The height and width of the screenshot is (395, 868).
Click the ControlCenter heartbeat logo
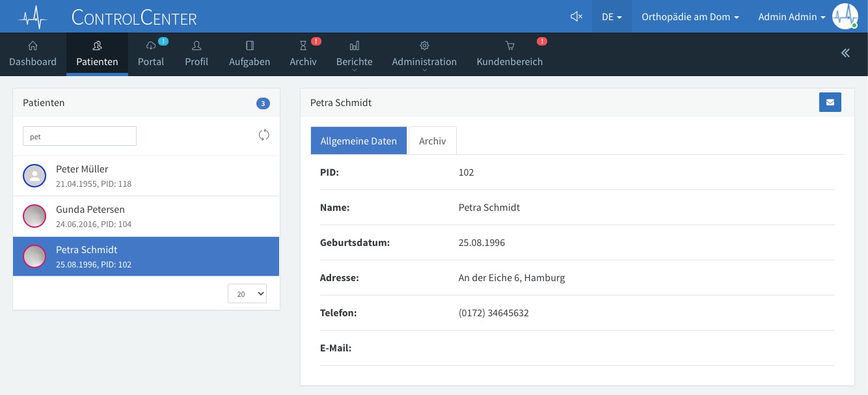click(33, 17)
